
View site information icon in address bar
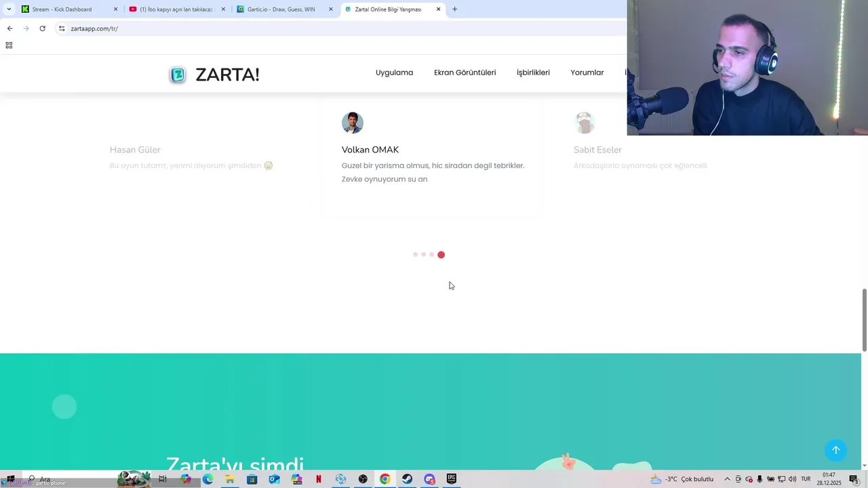tap(62, 28)
